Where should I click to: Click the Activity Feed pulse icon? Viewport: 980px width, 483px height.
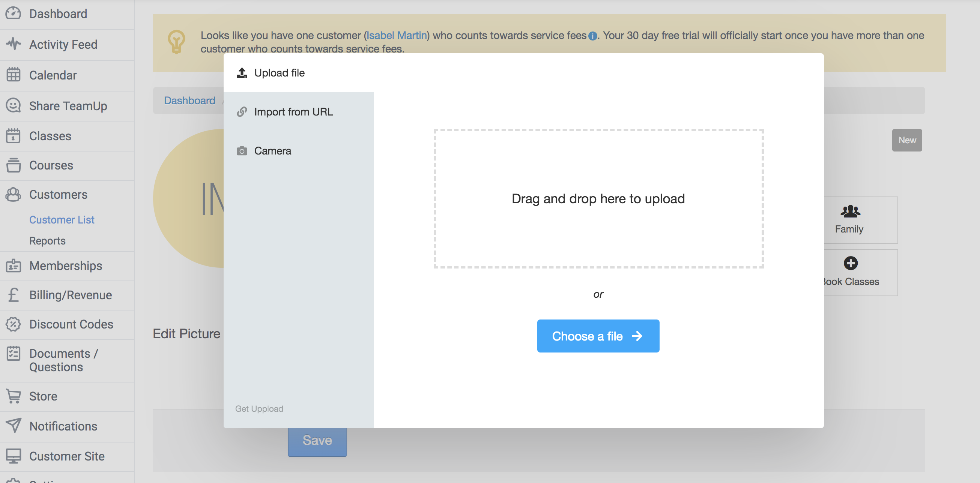click(x=13, y=44)
